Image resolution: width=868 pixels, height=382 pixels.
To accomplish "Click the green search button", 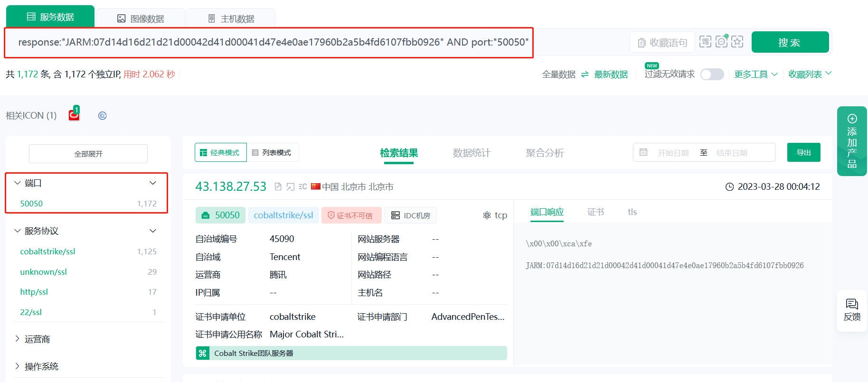I will pyautogui.click(x=790, y=42).
